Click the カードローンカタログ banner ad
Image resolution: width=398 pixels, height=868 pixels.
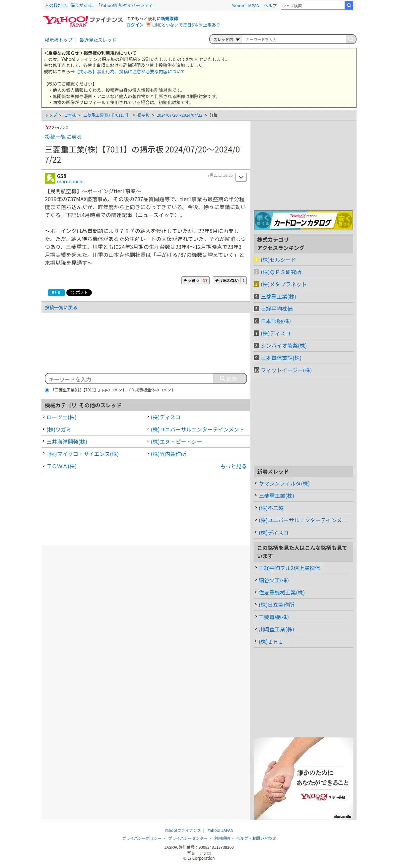click(x=303, y=220)
